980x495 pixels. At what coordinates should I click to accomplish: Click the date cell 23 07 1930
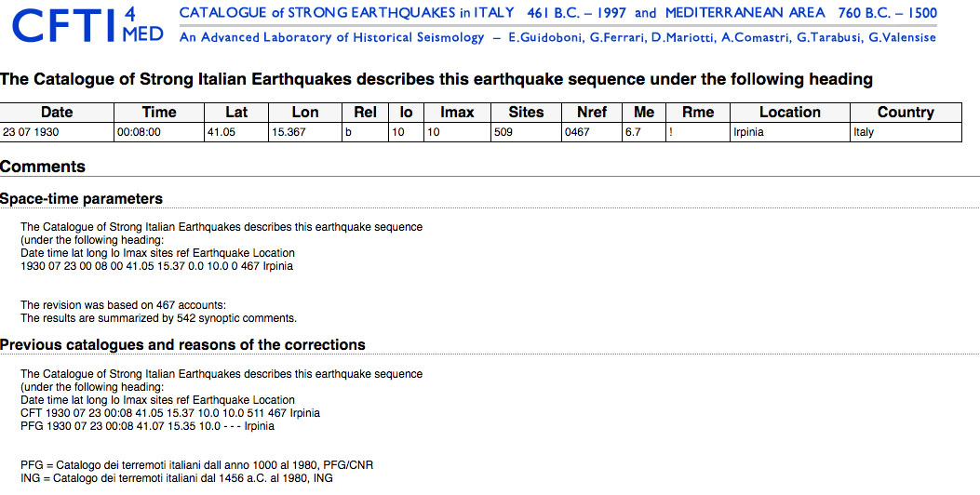[x=32, y=132]
